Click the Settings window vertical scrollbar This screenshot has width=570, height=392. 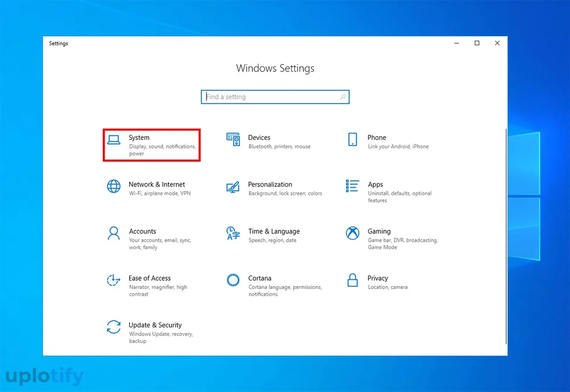[505, 236]
